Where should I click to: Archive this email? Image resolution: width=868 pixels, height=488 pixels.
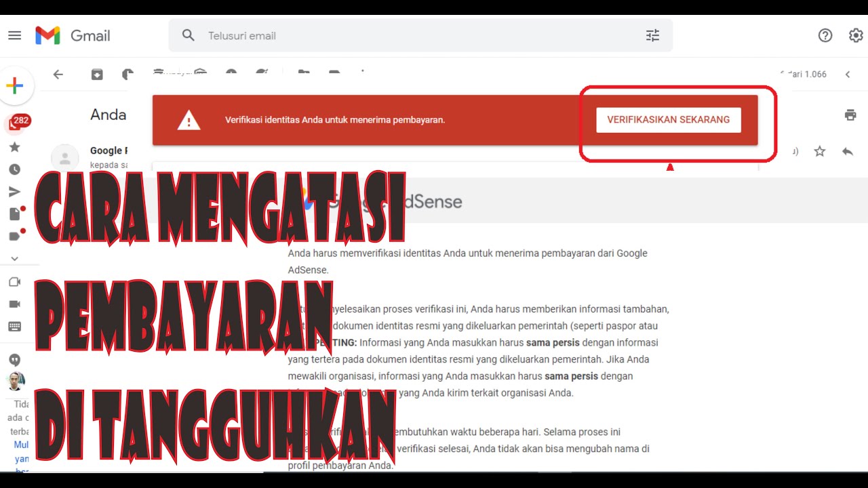(x=97, y=75)
